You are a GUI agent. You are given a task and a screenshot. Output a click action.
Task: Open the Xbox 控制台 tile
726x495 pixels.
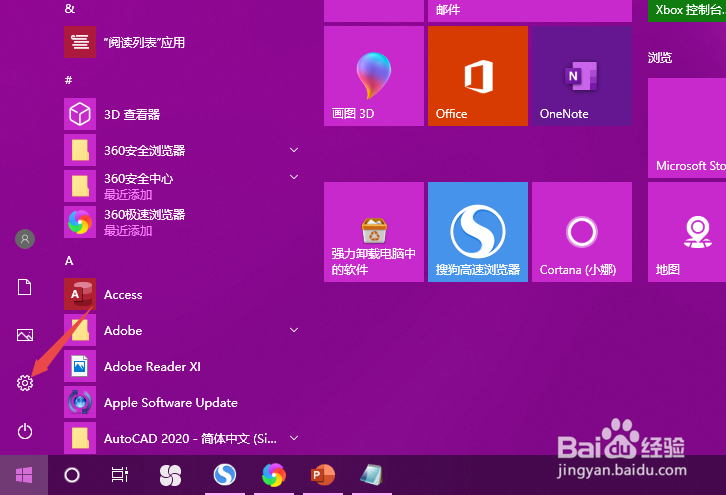pyautogui.click(x=687, y=11)
